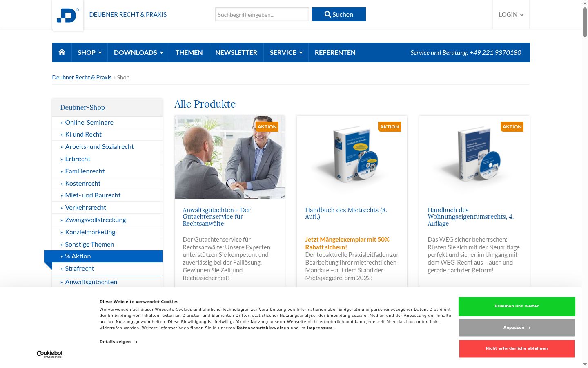Open the Kostenrecht category
Screen dimensions: 588x368
(107, 183)
